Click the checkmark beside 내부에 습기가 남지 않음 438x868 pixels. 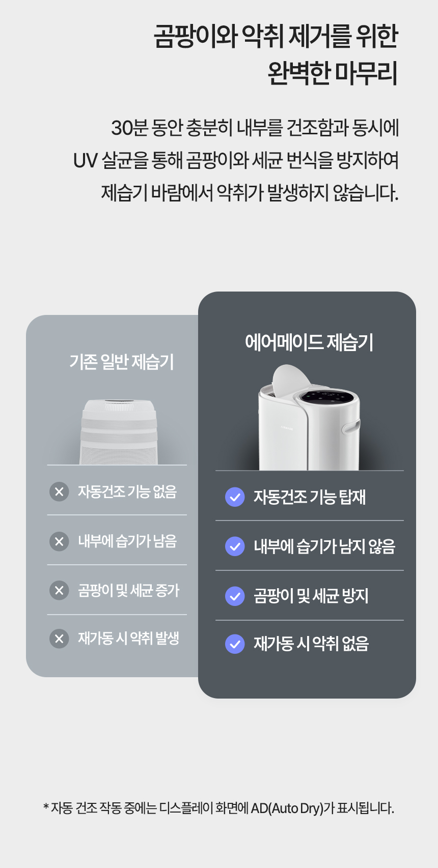235,546
